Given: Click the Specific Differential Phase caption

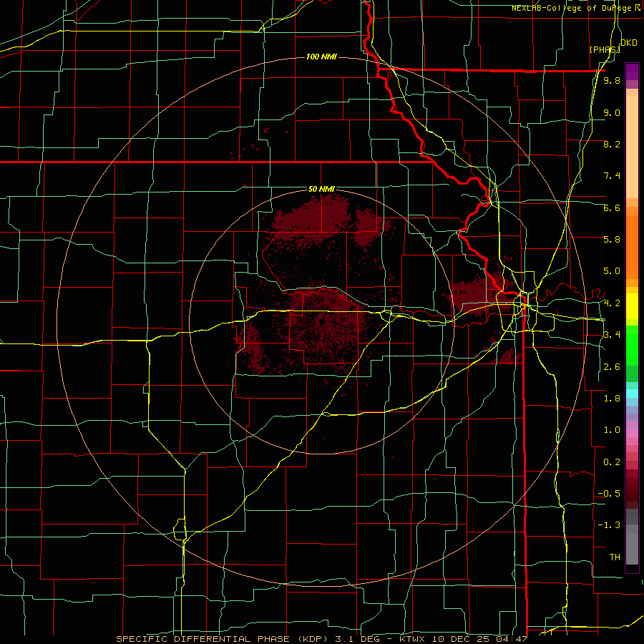Looking at the screenshot, I should pos(321,639).
